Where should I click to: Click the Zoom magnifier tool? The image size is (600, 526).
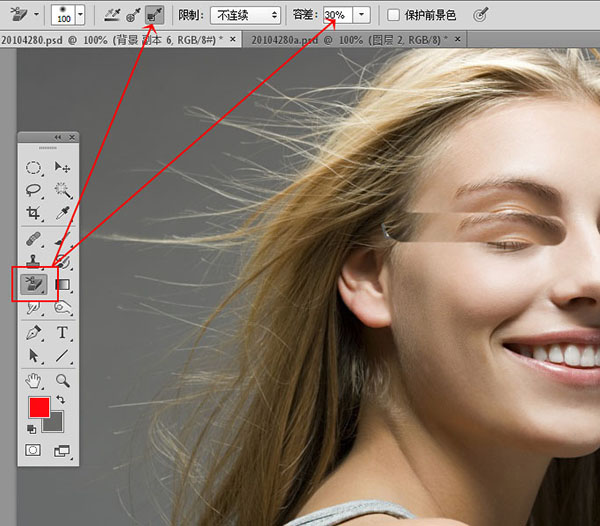pyautogui.click(x=62, y=380)
